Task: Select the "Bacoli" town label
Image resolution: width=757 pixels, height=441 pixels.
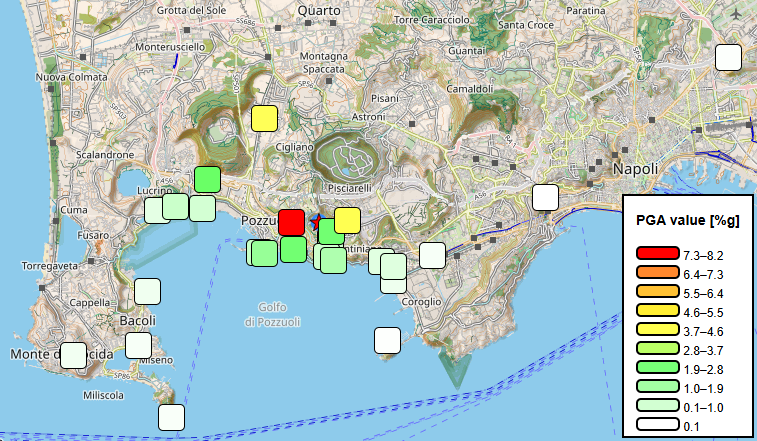Action: 138,321
